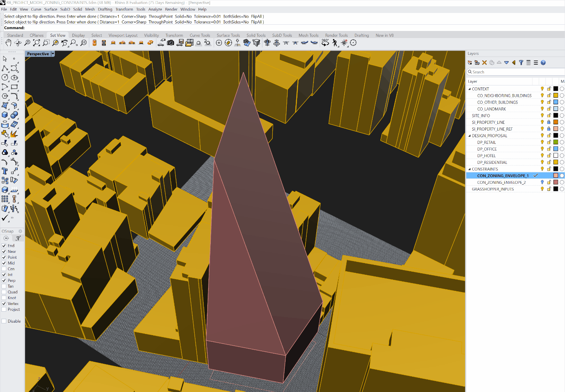Open the Analyze menu
Screen dimensions: 565x392
tap(155, 9)
